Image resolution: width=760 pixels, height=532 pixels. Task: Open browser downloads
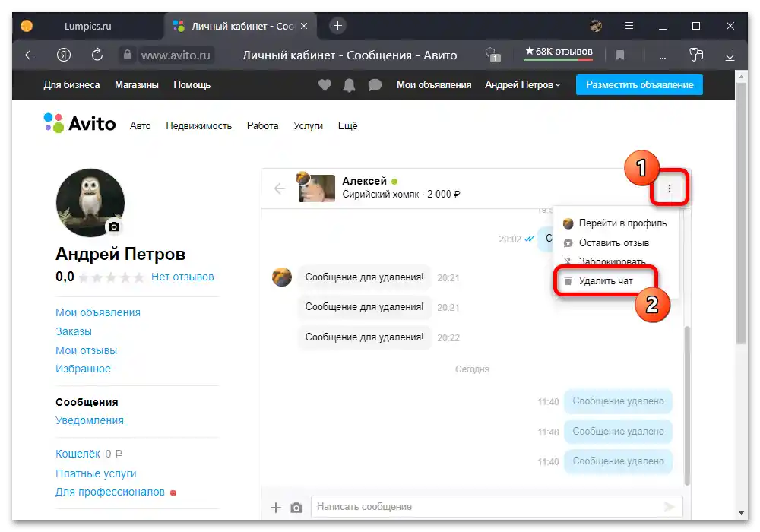click(730, 55)
